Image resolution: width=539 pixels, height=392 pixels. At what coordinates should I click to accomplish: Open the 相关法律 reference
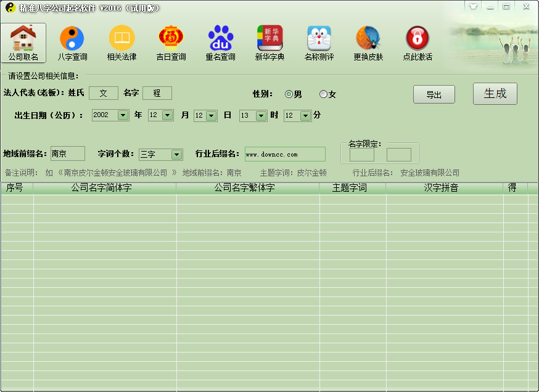click(x=121, y=42)
